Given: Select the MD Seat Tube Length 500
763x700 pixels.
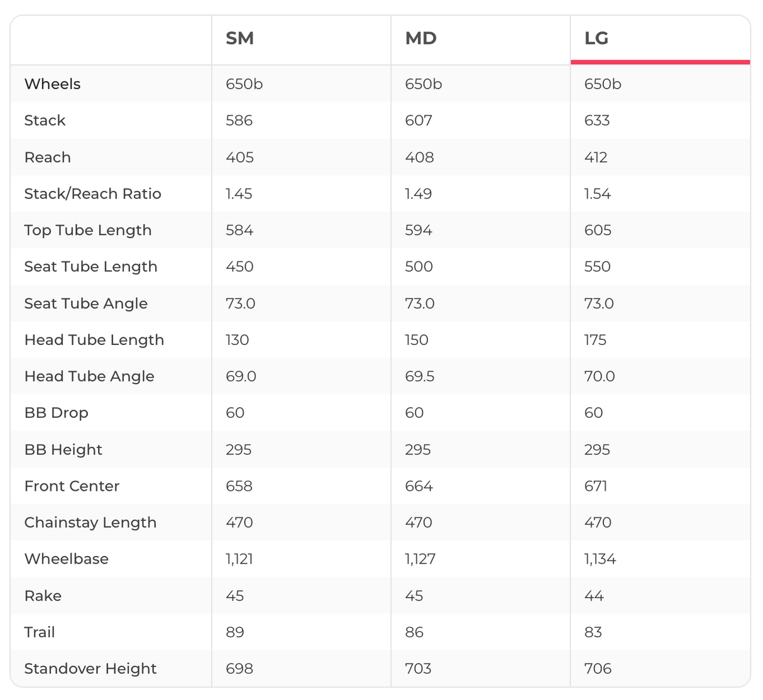Looking at the screenshot, I should [x=419, y=266].
